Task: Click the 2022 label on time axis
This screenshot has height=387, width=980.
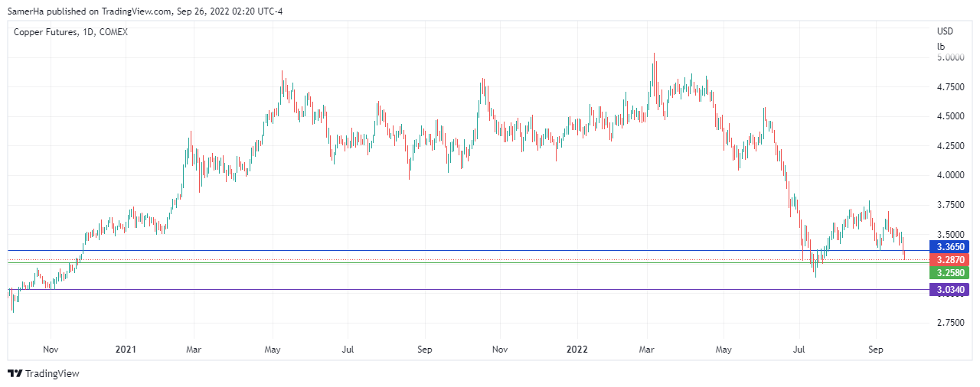Action: 577,350
